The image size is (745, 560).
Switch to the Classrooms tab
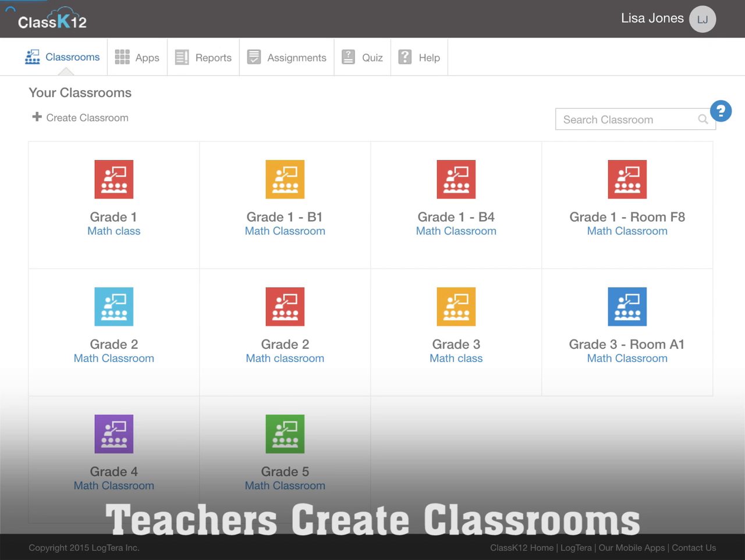tap(62, 57)
